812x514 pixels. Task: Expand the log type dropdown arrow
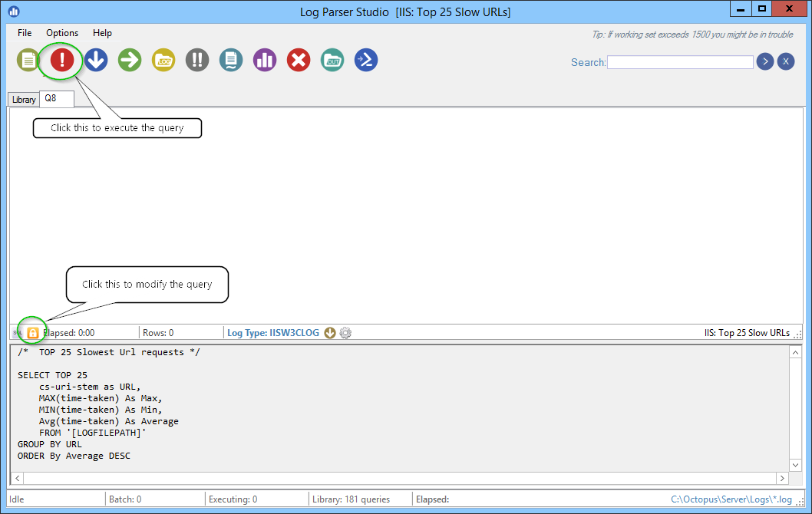(x=330, y=333)
